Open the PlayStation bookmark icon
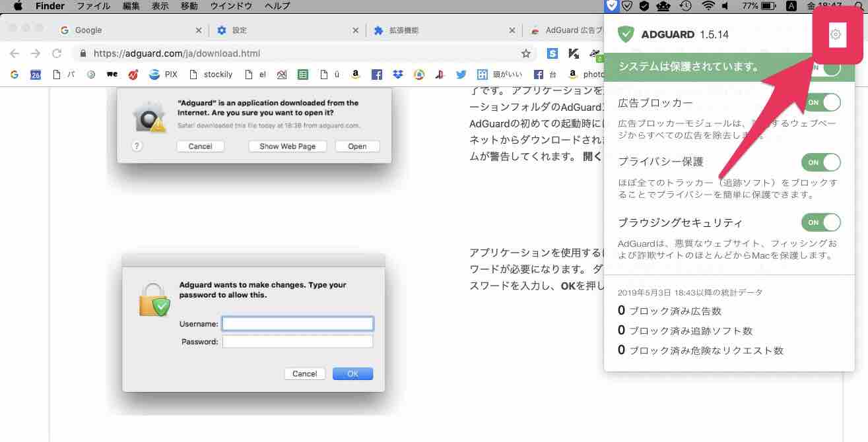This screenshot has height=442, width=868. [x=440, y=75]
